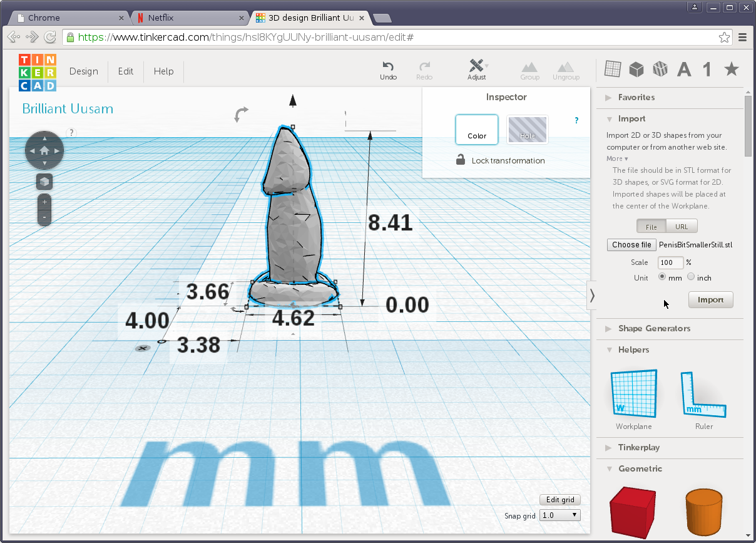Click the Import button
This screenshot has height=543, width=756.
[710, 299]
